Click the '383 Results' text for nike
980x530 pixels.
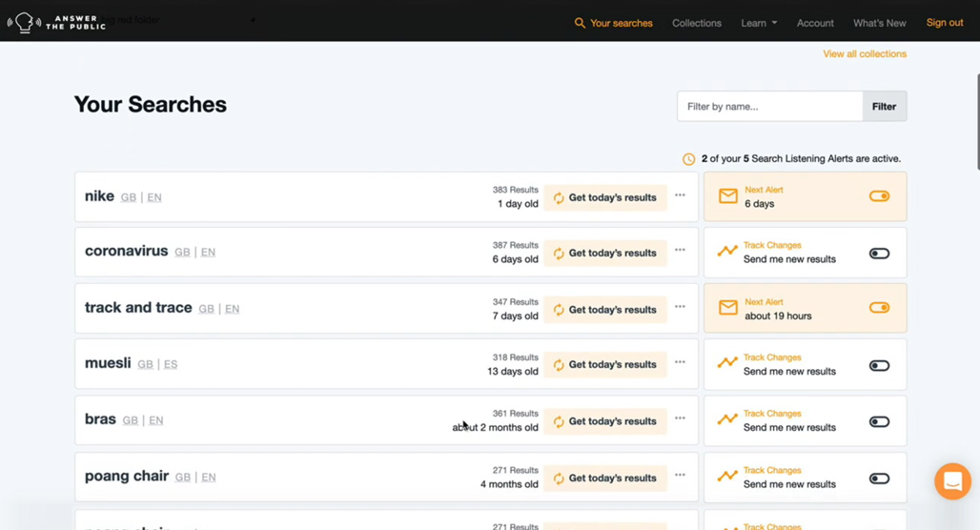(x=515, y=190)
